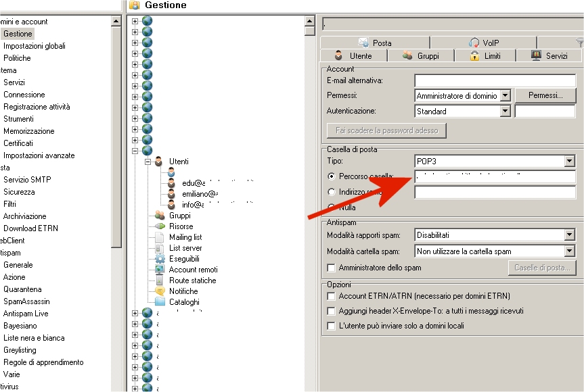Open the Permessi dropdown list
Viewport: 584px width, 392px height.
505,96
